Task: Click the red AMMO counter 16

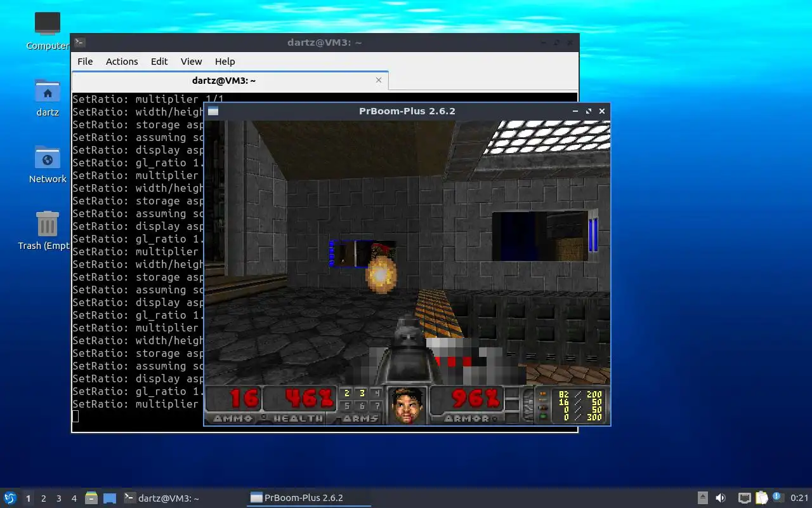Action: click(x=244, y=399)
